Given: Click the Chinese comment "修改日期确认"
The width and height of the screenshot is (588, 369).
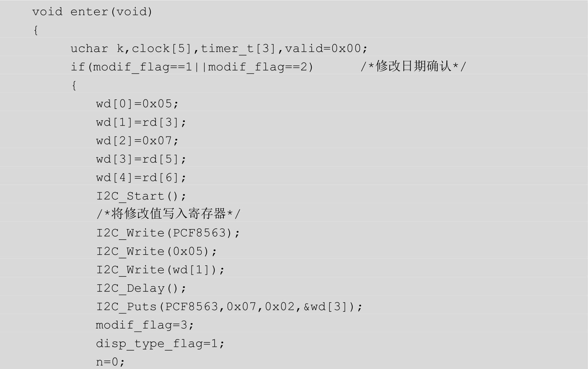Looking at the screenshot, I should click(413, 66).
